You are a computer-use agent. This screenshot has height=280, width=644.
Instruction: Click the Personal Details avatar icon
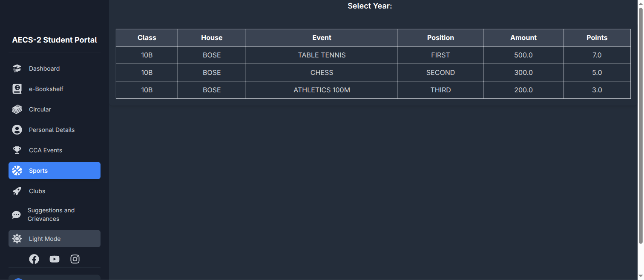click(17, 130)
